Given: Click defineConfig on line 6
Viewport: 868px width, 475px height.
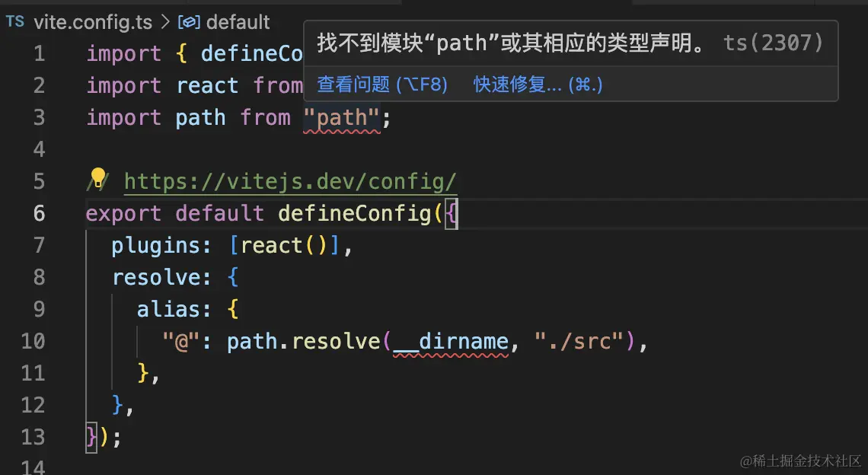Looking at the screenshot, I should (x=354, y=214).
